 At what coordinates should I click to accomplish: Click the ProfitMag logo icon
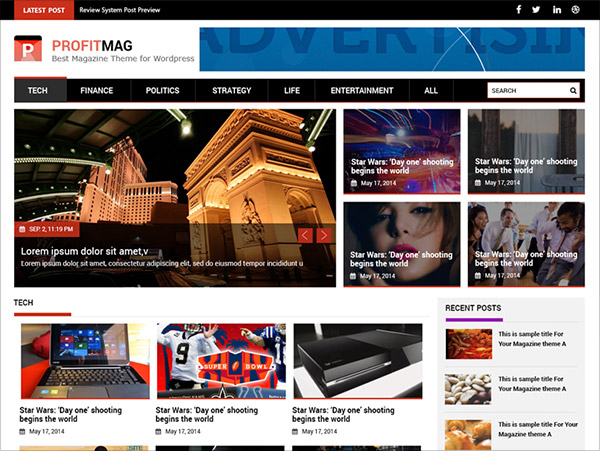(x=28, y=48)
